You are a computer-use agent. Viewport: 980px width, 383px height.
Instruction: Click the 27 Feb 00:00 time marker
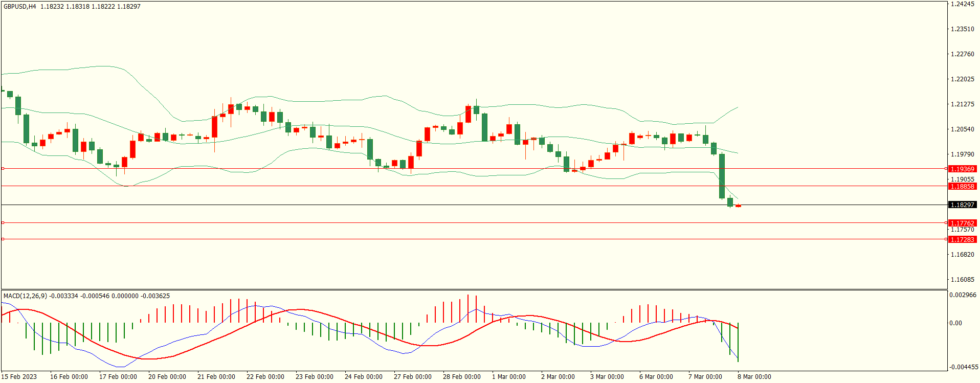point(412,377)
